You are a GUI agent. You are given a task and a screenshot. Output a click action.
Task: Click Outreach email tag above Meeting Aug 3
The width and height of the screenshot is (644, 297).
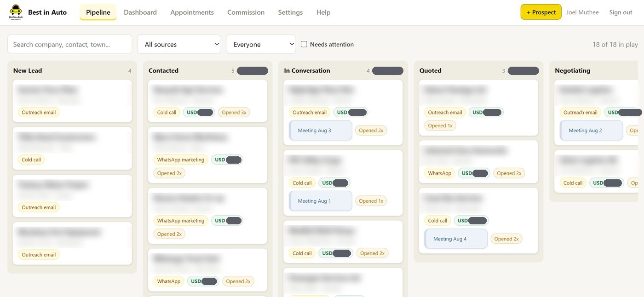pos(310,112)
